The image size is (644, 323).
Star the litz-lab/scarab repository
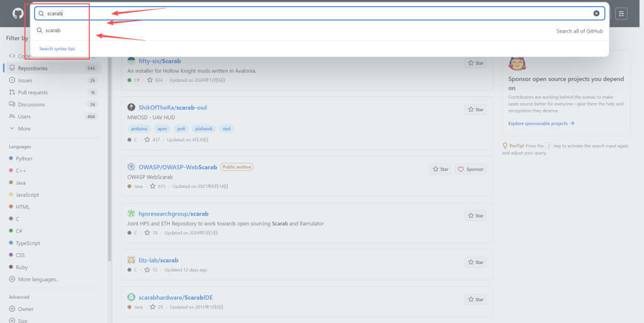pyautogui.click(x=475, y=262)
